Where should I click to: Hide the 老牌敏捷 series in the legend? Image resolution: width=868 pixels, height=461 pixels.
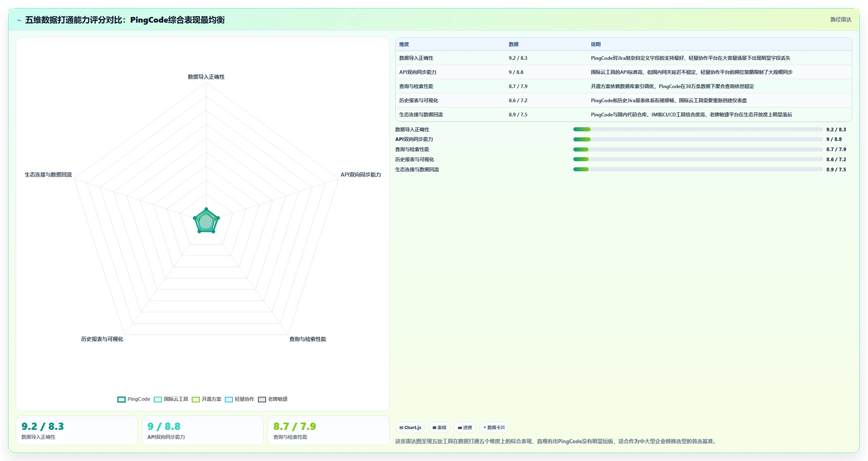(x=273, y=399)
